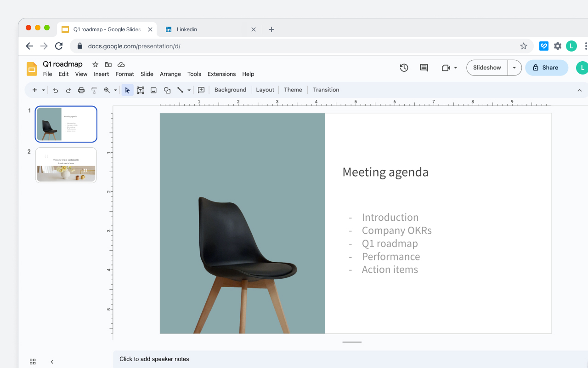
Task: Click the new slide plus button
Action: pyautogui.click(x=34, y=90)
